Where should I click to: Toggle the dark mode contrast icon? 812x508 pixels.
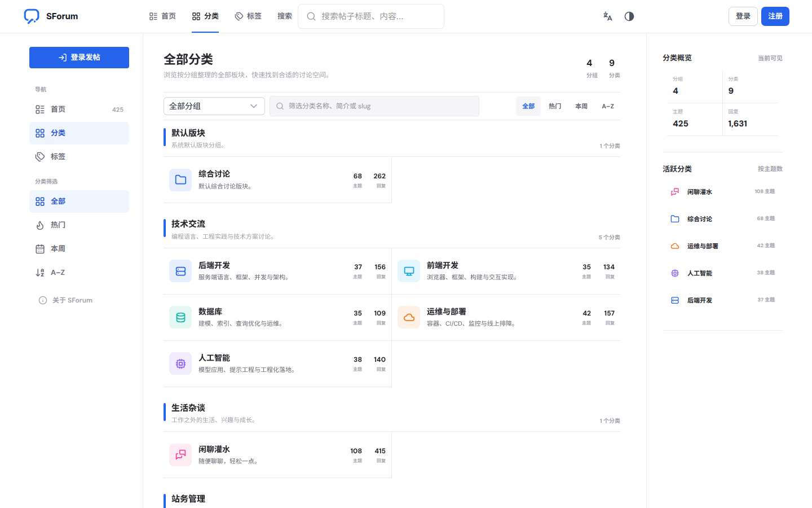(x=629, y=16)
